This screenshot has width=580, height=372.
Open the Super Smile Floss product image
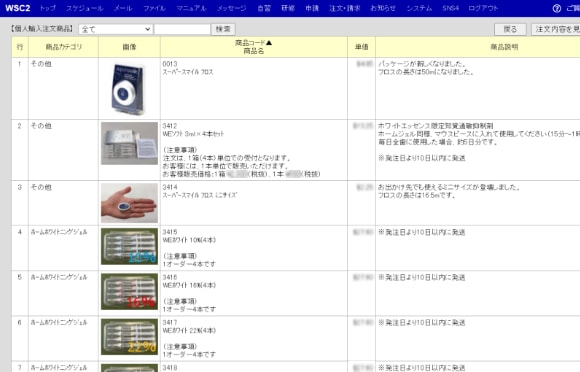tap(129, 88)
